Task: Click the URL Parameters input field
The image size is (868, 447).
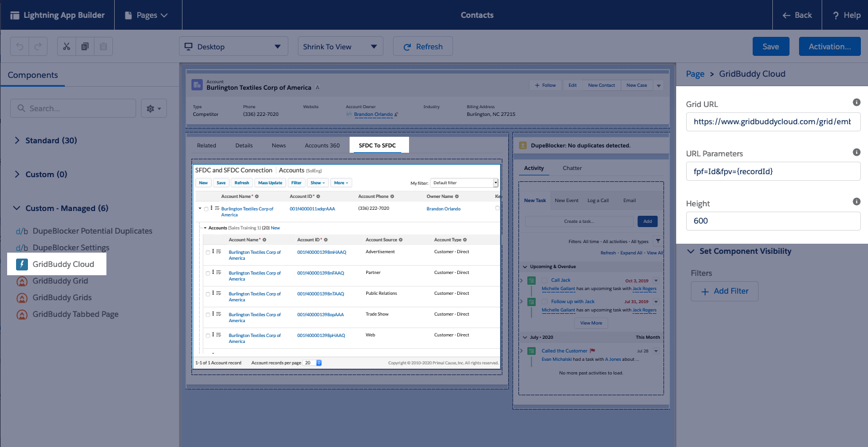Action: [x=773, y=171]
